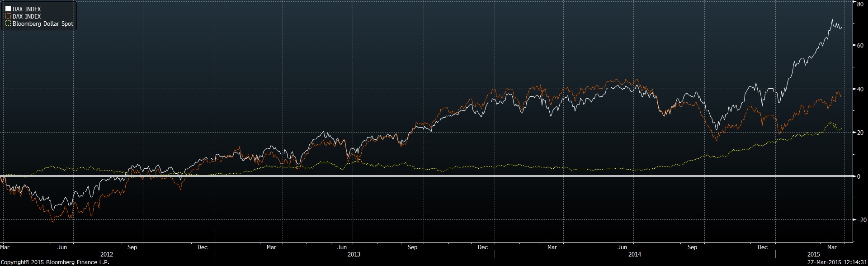Image resolution: width=868 pixels, height=266 pixels.
Task: Click the Jun label of year 2012
Action: (62, 247)
